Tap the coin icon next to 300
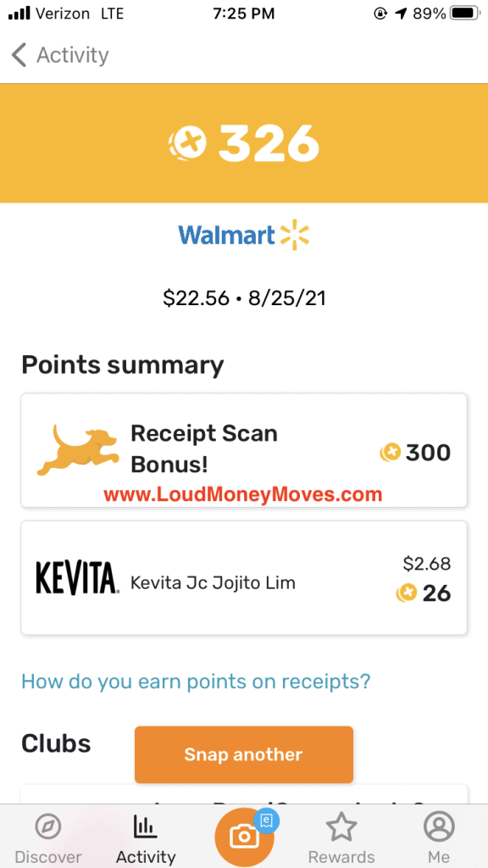The width and height of the screenshot is (488, 868). tap(390, 453)
